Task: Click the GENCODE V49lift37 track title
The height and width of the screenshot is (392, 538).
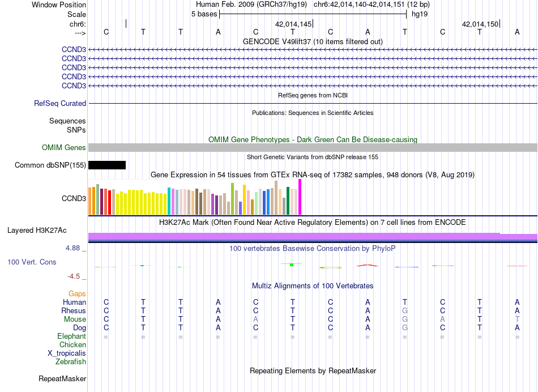Action: point(313,41)
